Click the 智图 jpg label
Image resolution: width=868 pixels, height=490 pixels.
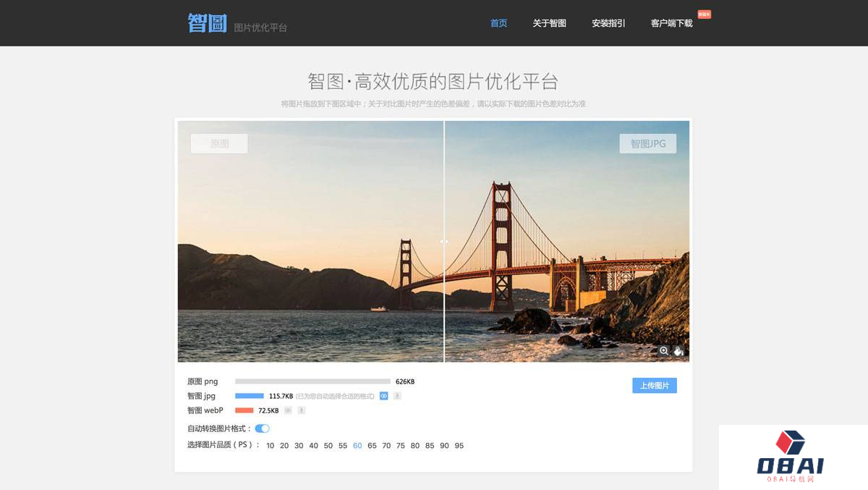[x=202, y=396]
